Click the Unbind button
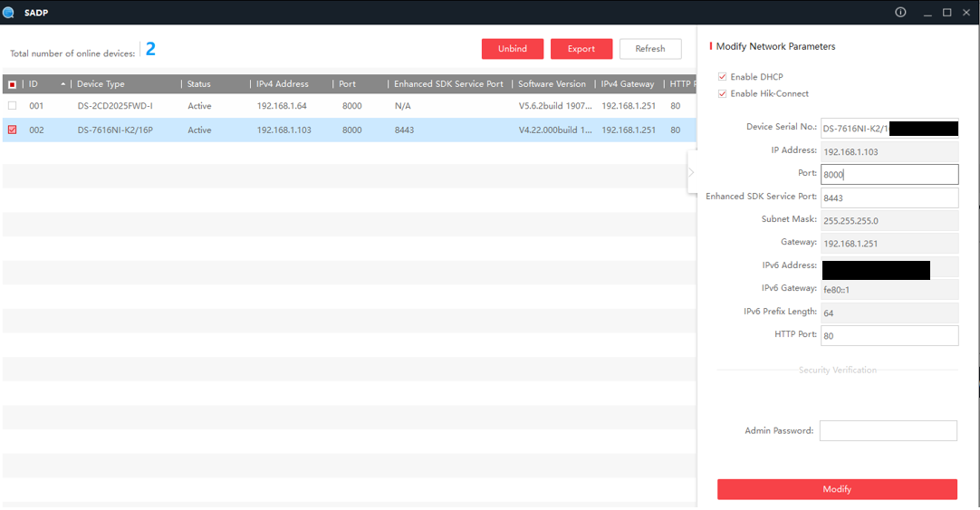980x510 pixels. (512, 49)
